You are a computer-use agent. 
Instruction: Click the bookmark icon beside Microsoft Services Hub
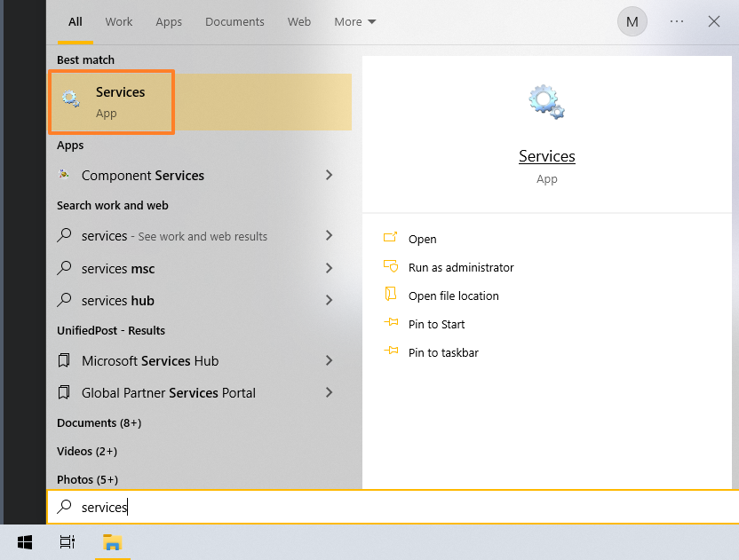point(64,361)
